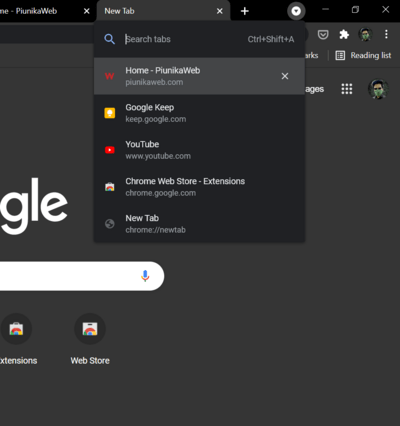This screenshot has width=400, height=426.
Task: Click the Google search box
Action: pos(82,276)
